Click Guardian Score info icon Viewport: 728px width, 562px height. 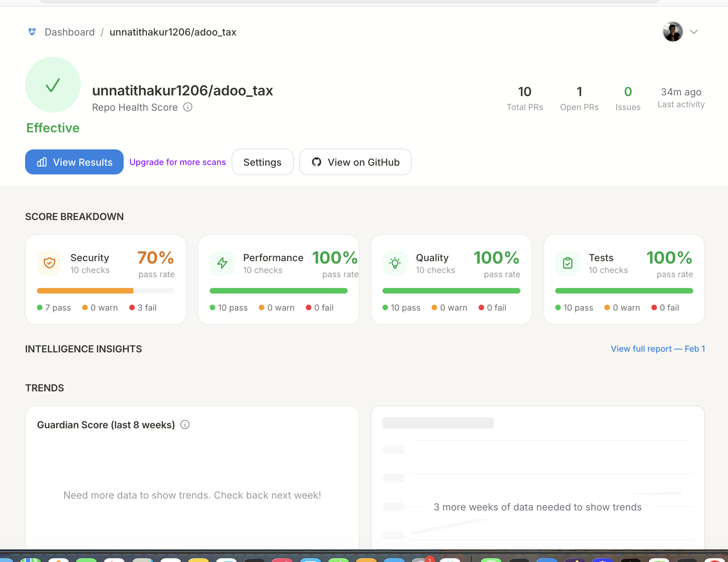185,424
